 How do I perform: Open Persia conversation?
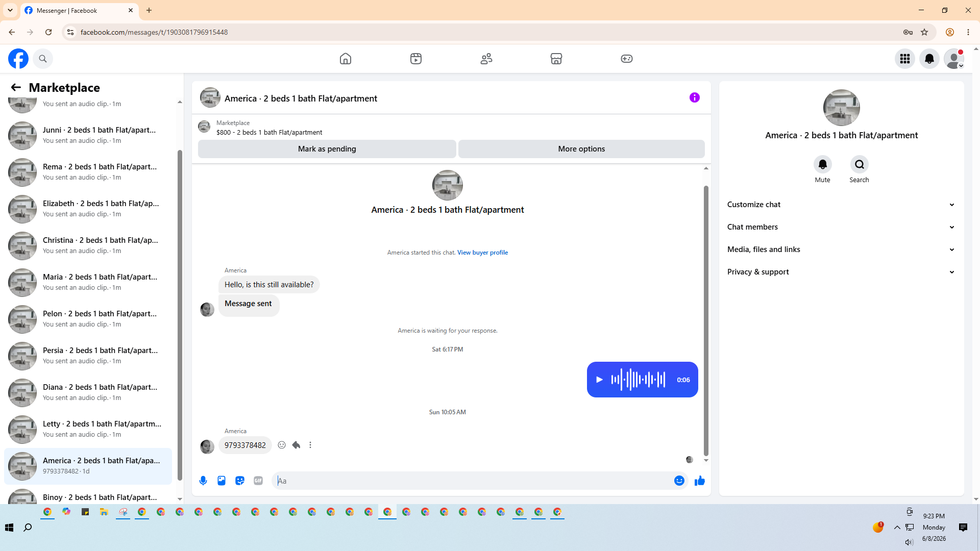coord(88,356)
